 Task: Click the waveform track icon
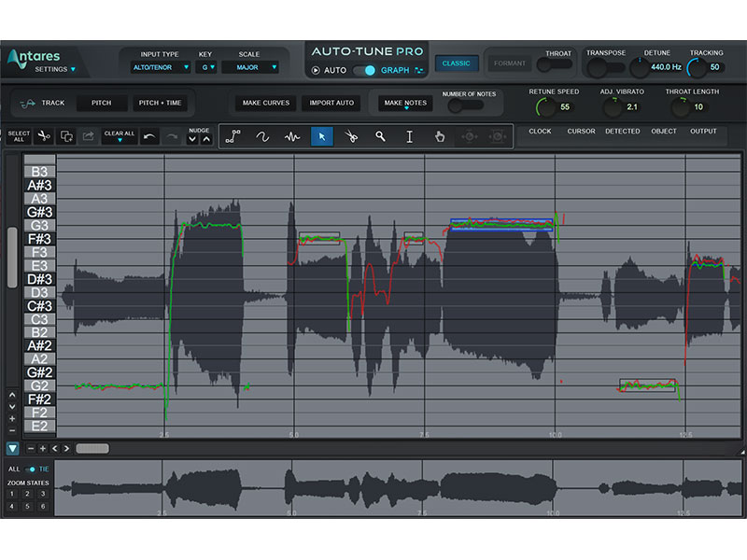[28, 103]
